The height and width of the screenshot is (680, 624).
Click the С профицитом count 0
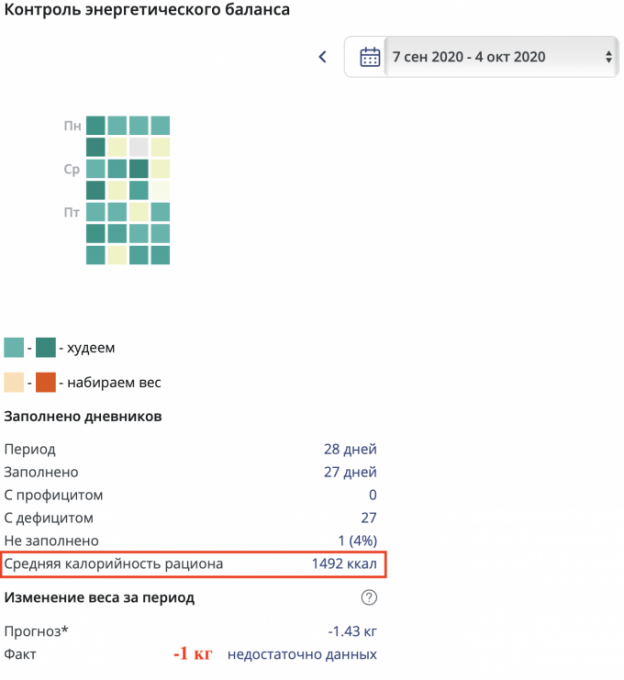(x=372, y=495)
